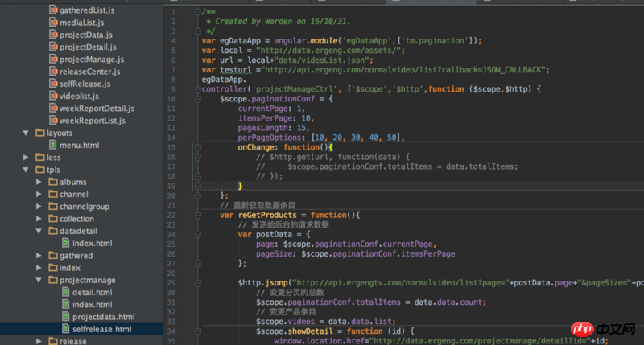Screen dimensions: 644x345
Task: Click the projectdata.html file icon
Action: [64, 317]
